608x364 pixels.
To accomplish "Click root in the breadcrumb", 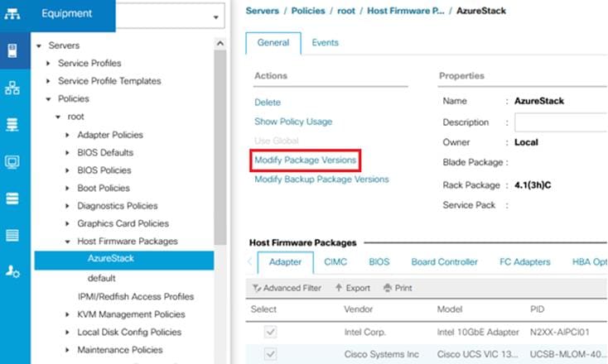I will pos(346,11).
